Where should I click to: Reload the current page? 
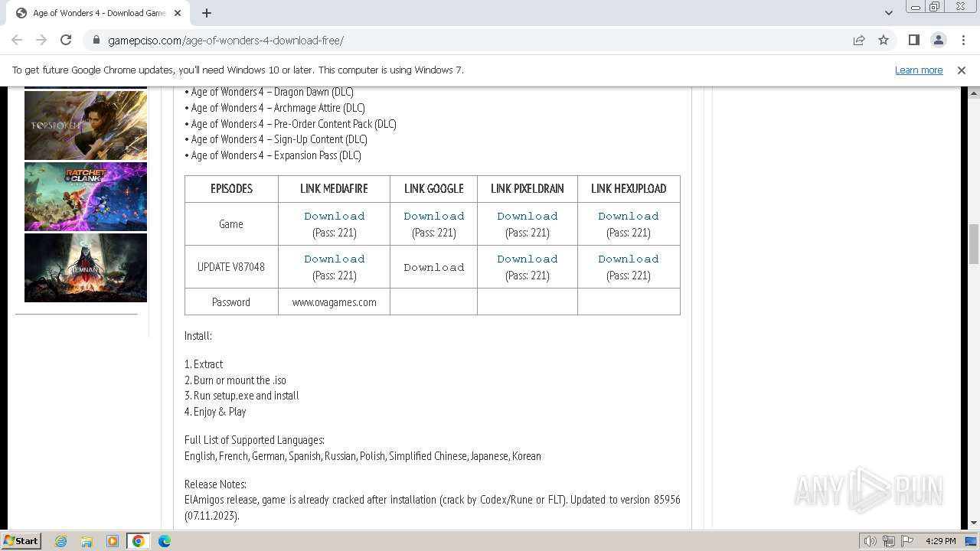(66, 40)
